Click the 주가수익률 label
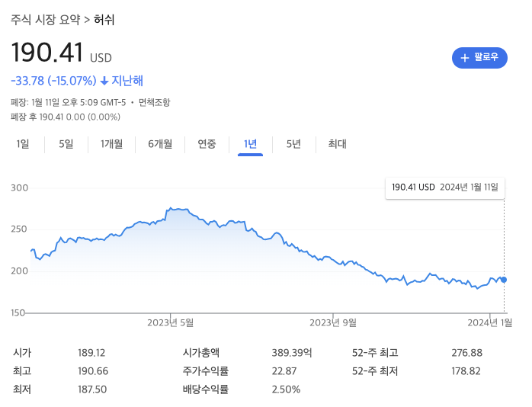 click(x=206, y=371)
